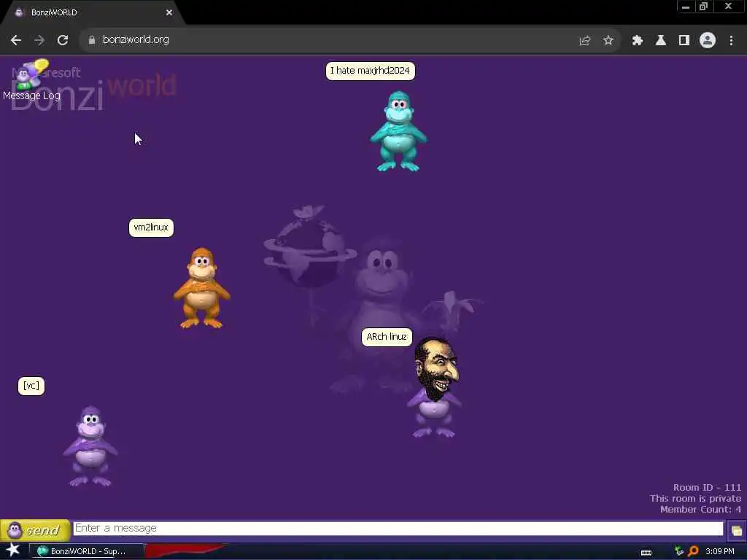This screenshot has width=747, height=560.
Task: Share this page via share icon
Action: (x=584, y=41)
